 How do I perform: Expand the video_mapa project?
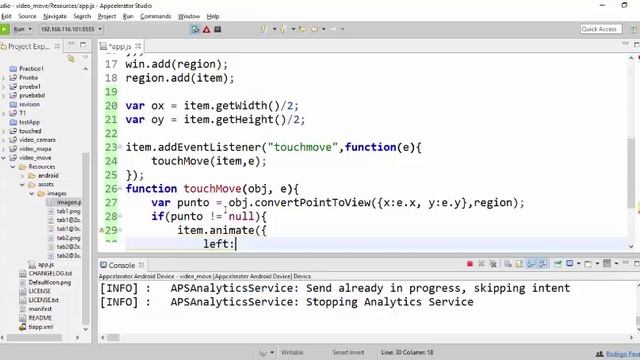[4, 149]
